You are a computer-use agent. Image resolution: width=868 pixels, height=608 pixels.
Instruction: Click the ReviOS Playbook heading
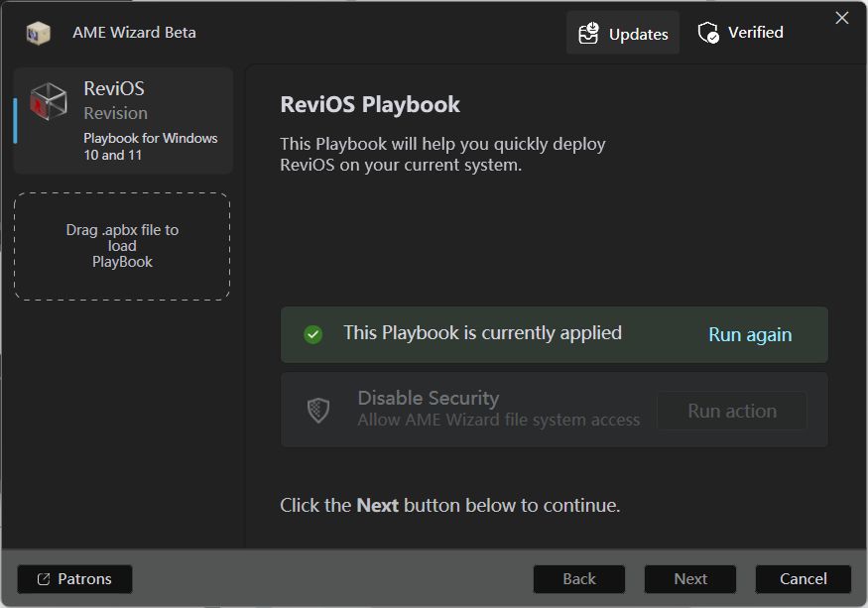pos(370,105)
